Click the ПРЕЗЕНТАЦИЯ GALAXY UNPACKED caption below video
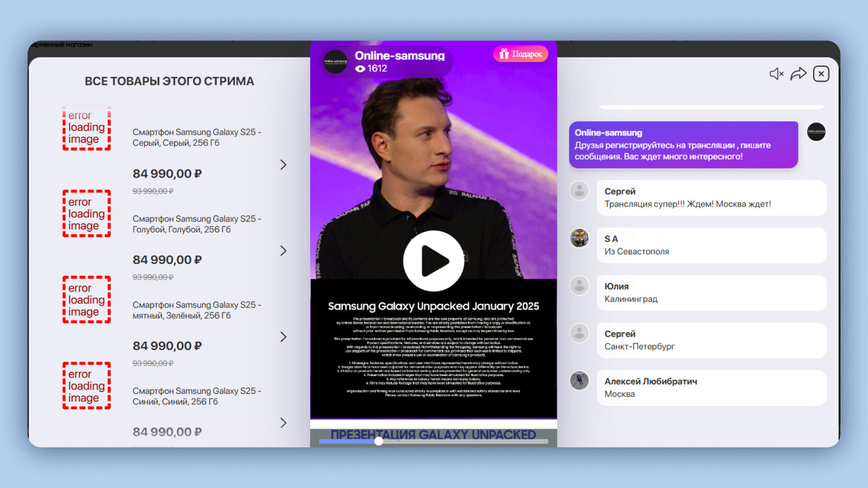Viewport: 868px width, 488px height. 433,435
